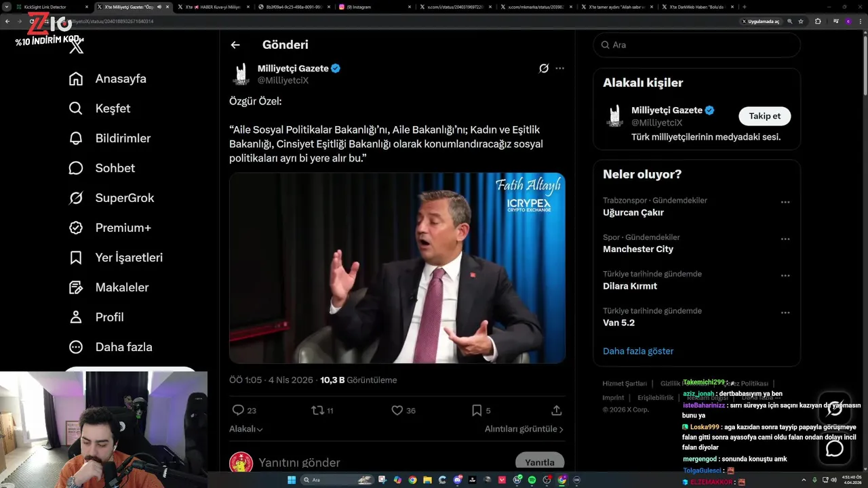Open Daha fazla sidebar menu

pos(123,347)
